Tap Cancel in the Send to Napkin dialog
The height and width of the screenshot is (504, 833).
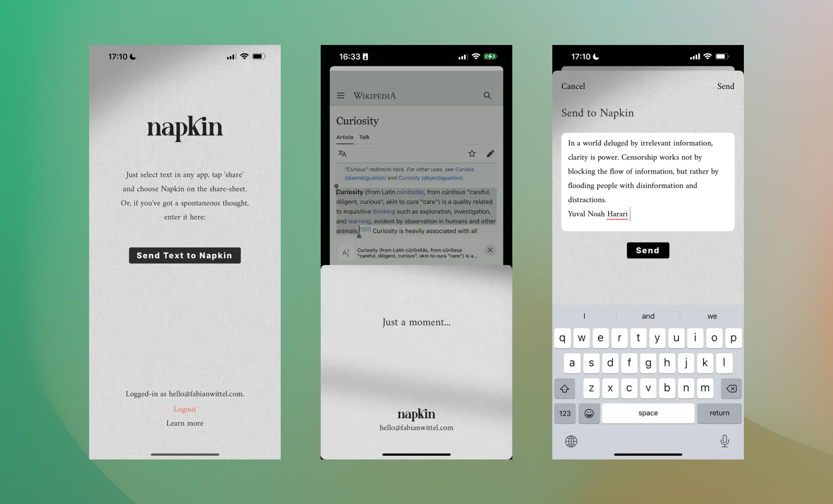[572, 86]
